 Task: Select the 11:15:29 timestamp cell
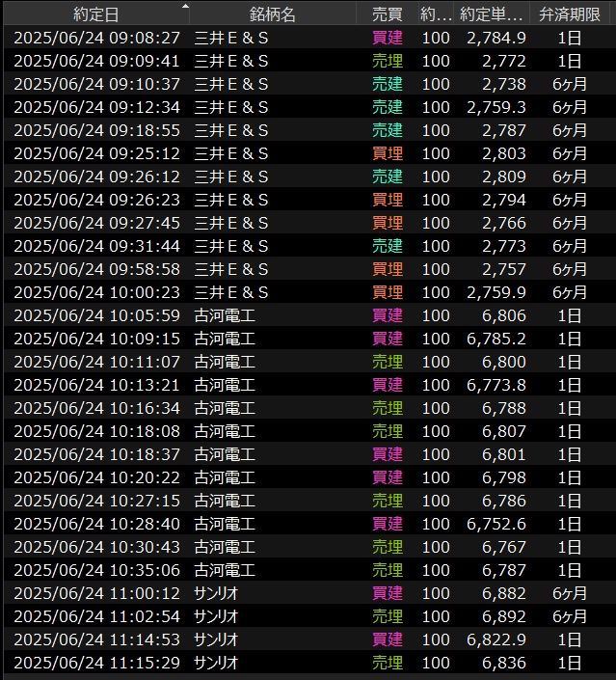(96, 663)
